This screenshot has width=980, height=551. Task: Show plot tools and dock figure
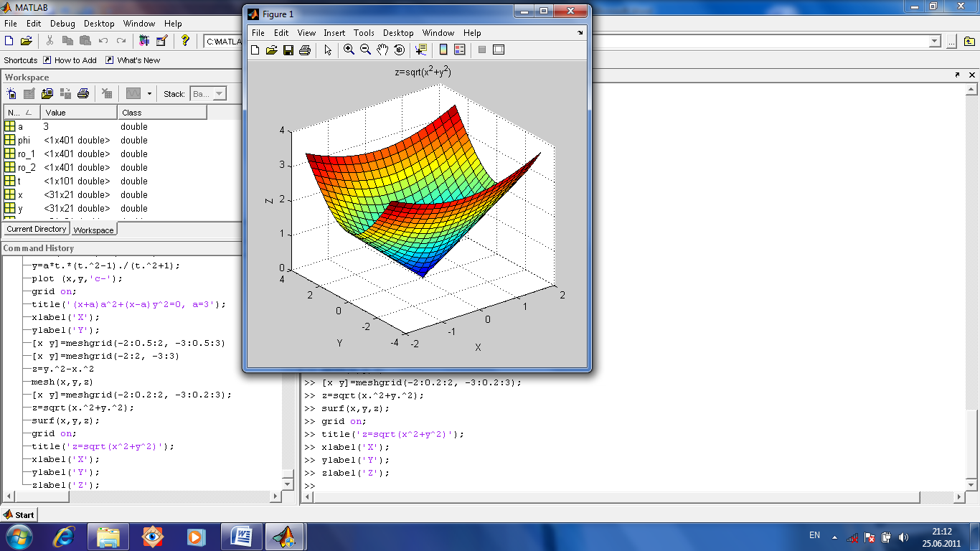[x=499, y=50]
